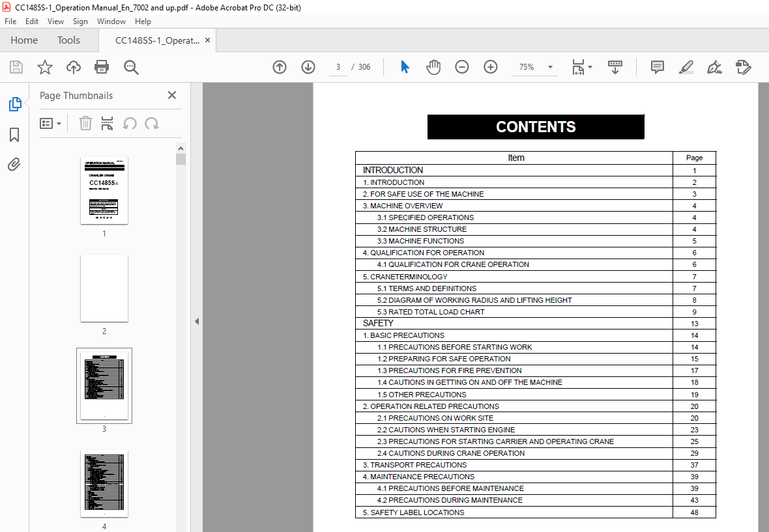This screenshot has width=769, height=532.
Task: Select the page 1 thumbnail
Action: (x=104, y=191)
